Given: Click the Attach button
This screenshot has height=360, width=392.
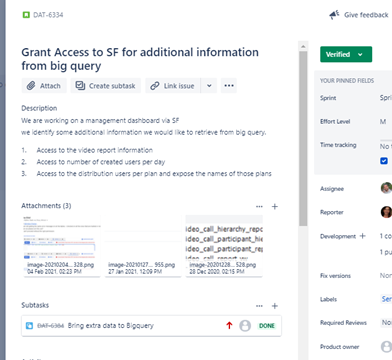Looking at the screenshot, I should click(44, 86).
